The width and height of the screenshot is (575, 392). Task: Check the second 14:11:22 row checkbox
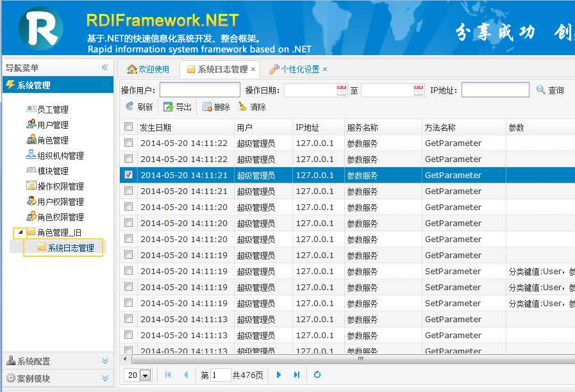(128, 159)
